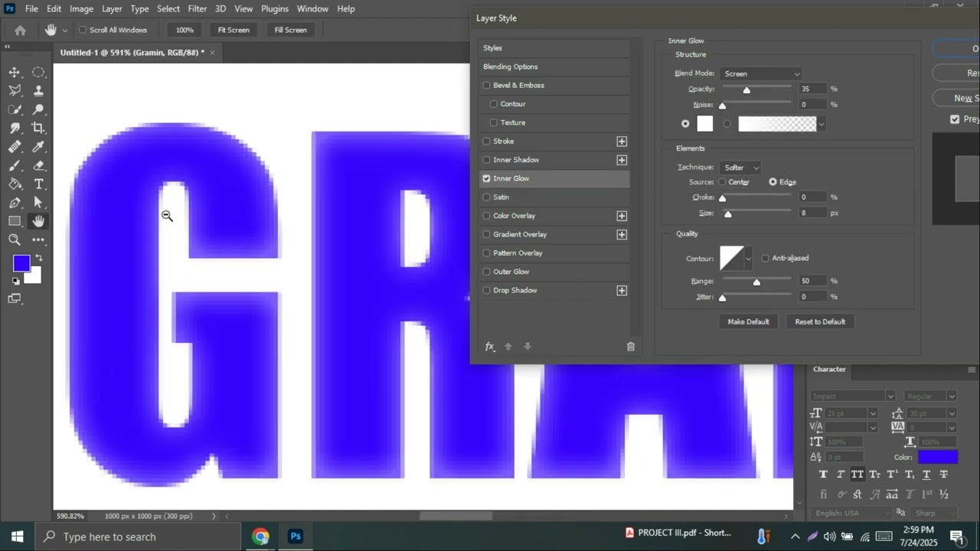Apply Underline style in Character panel
Screen dimensions: 980x551
pos(926,474)
